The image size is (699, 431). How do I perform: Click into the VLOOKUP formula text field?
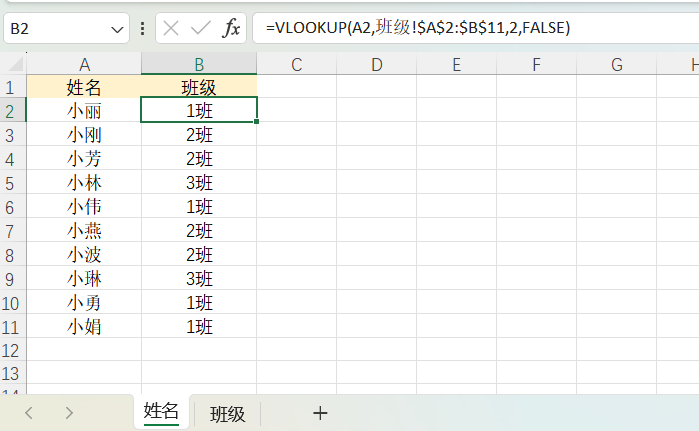coord(475,28)
